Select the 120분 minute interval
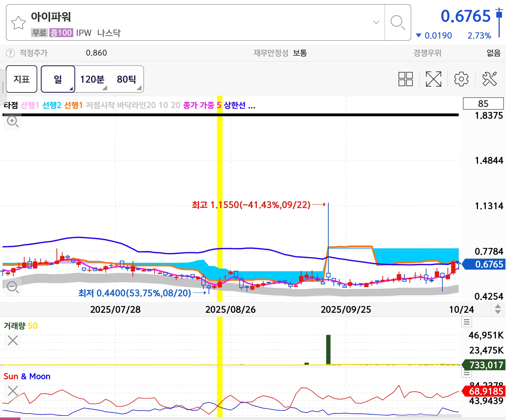Viewport: 506px width, 420px height. pyautogui.click(x=92, y=79)
